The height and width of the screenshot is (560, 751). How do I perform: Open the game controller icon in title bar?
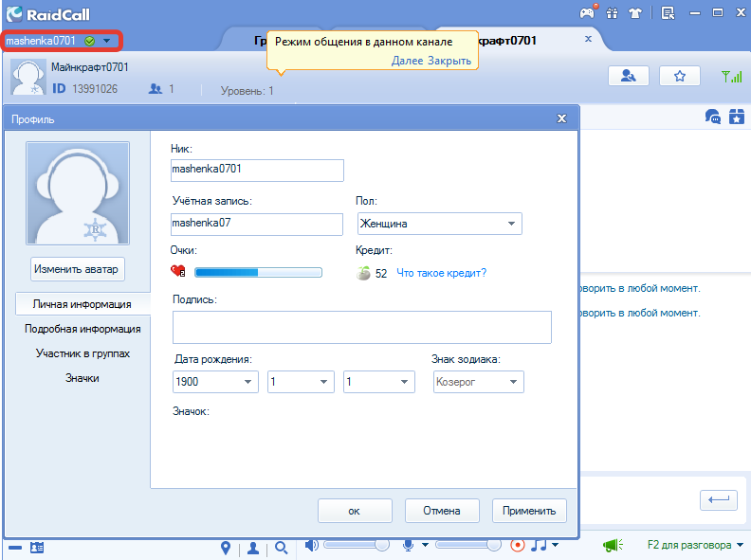[x=587, y=12]
